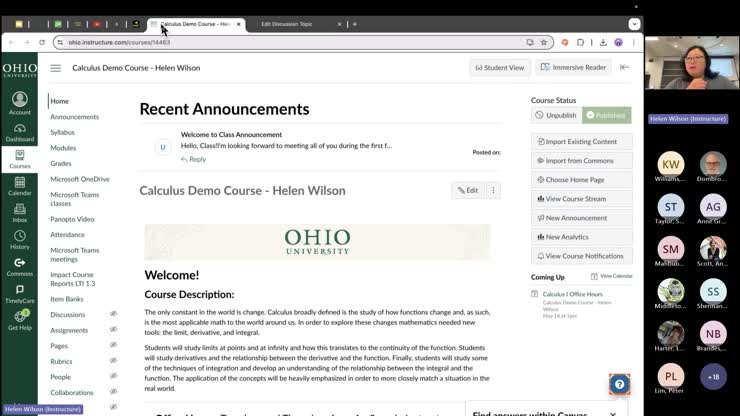Toggle visibility icon next to Assignments
The image size is (740, 416).
tap(113, 330)
